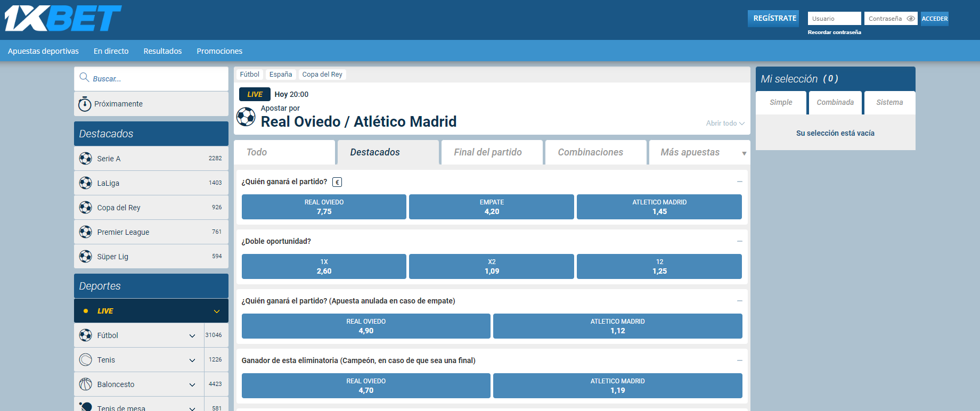980x411 pixels.
Task: Collapse the Apuesta anulada en caso de empate market
Action: pos(740,301)
